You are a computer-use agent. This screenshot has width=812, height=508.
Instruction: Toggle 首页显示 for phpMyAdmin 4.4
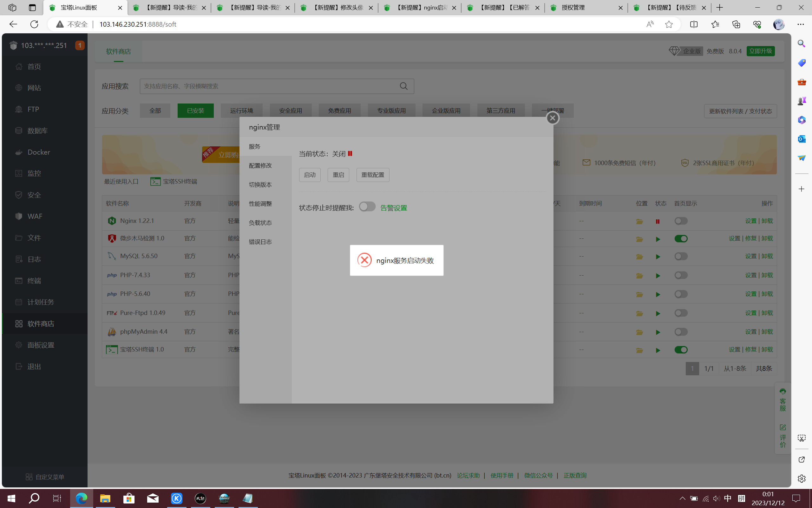tap(681, 332)
